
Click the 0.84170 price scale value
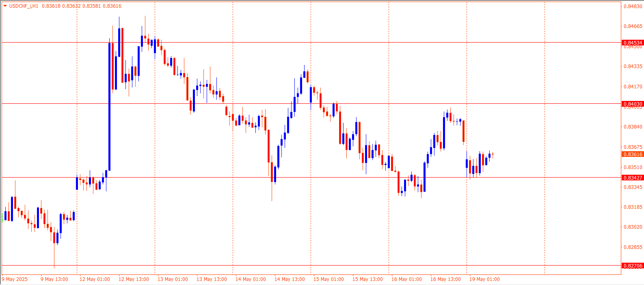[x=633, y=87]
